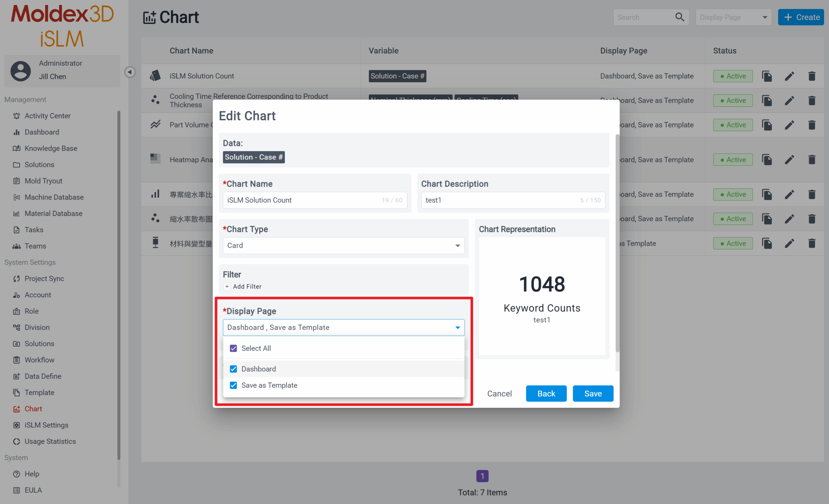This screenshot has height=504, width=829.
Task: Duplicate the iSLM Solution Count chart
Action: pyautogui.click(x=767, y=76)
